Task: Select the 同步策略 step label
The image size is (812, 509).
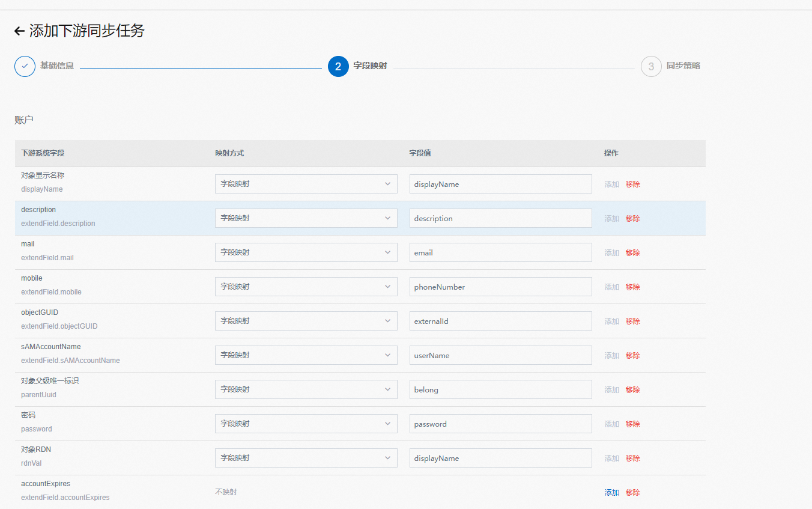Action: 683,66
